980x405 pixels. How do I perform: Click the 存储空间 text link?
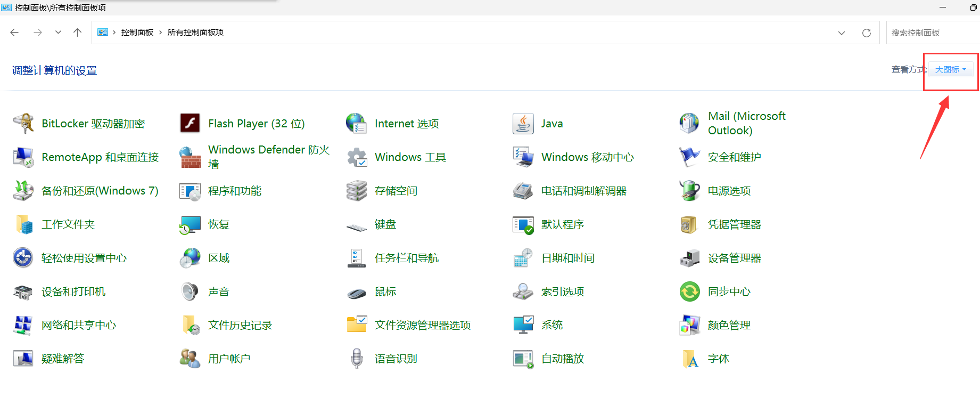pos(396,191)
